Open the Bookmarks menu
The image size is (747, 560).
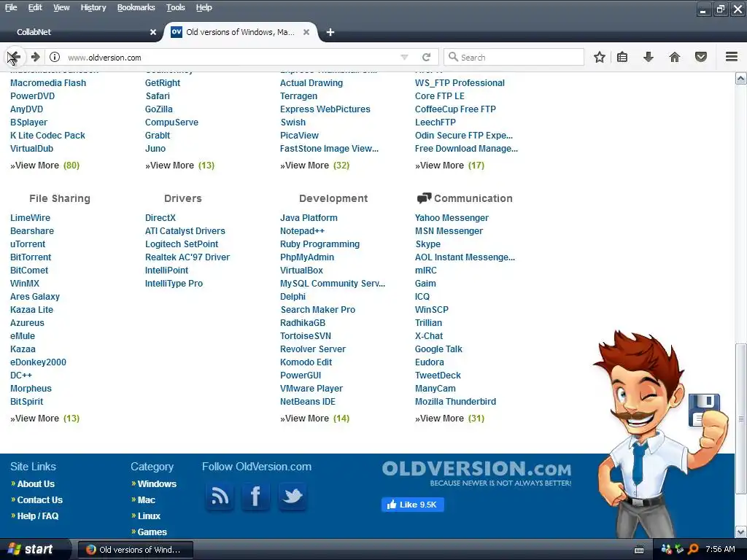(x=136, y=7)
